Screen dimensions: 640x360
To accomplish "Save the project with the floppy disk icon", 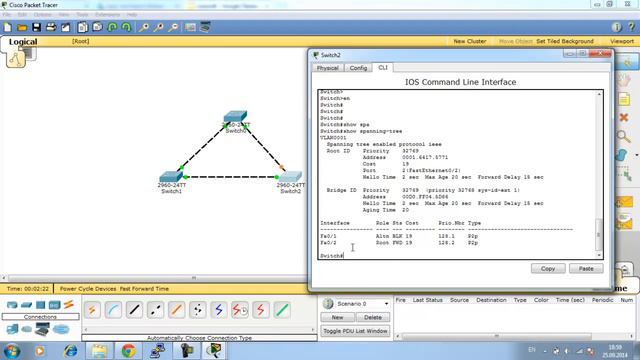I will coord(37,27).
